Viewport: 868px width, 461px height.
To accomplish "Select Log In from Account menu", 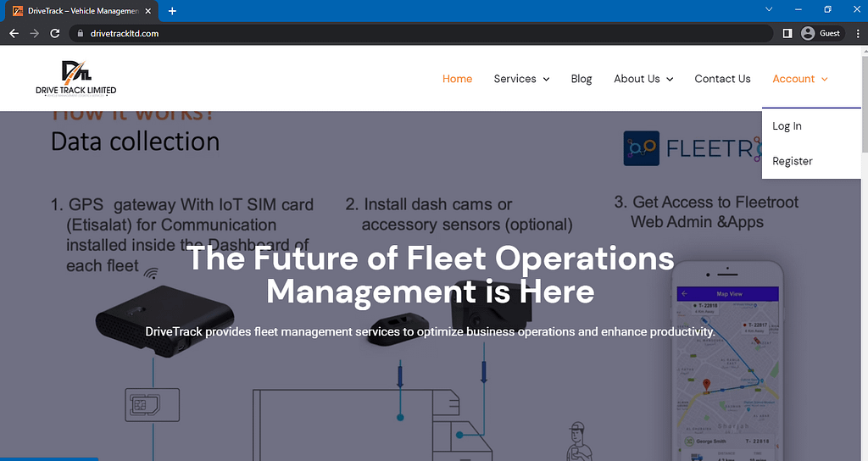I will click(x=787, y=126).
